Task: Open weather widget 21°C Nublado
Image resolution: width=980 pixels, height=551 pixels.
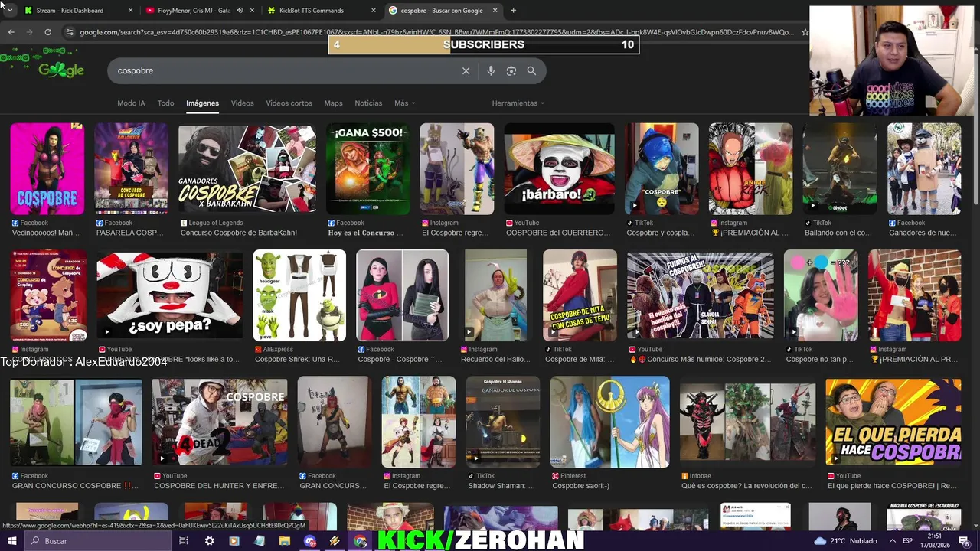Action: [845, 541]
